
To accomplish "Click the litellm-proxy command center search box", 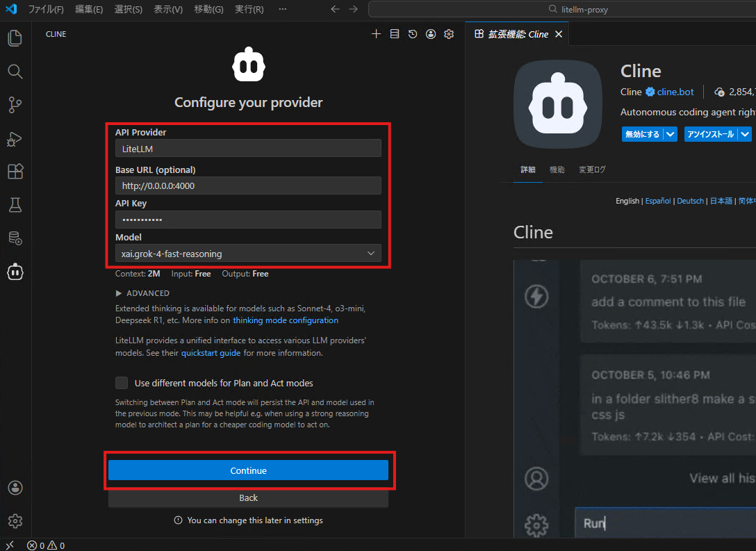I will pyautogui.click(x=562, y=9).
